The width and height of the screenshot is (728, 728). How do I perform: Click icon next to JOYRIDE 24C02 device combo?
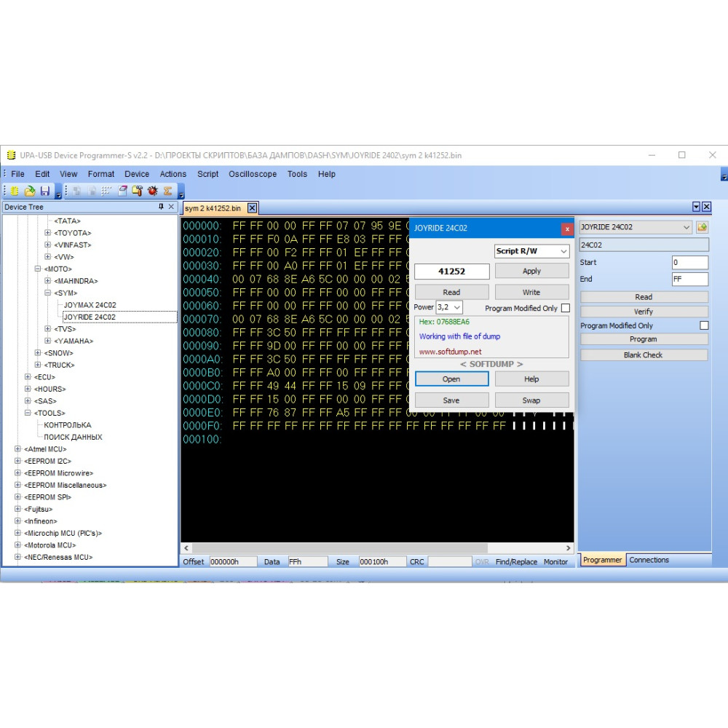(x=702, y=227)
